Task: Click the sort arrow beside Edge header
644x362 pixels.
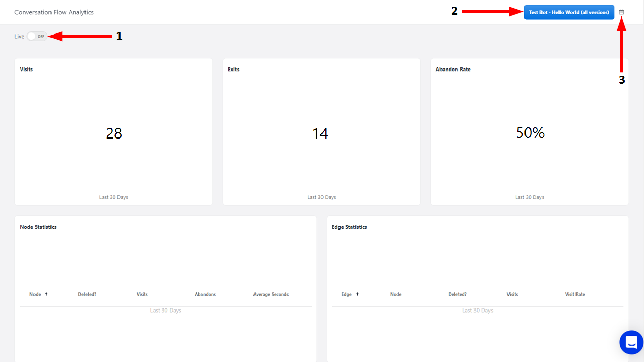Action: click(357, 294)
